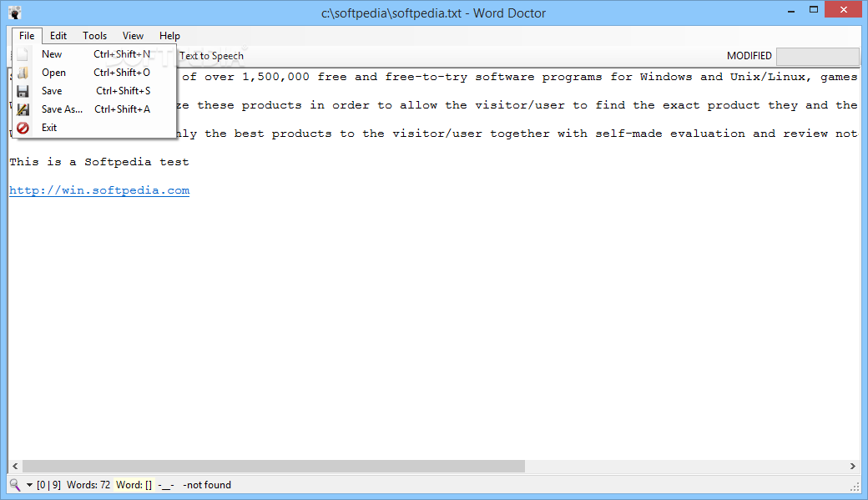Click the scroll left arrow
Image resolution: width=868 pixels, height=500 pixels.
[x=15, y=467]
